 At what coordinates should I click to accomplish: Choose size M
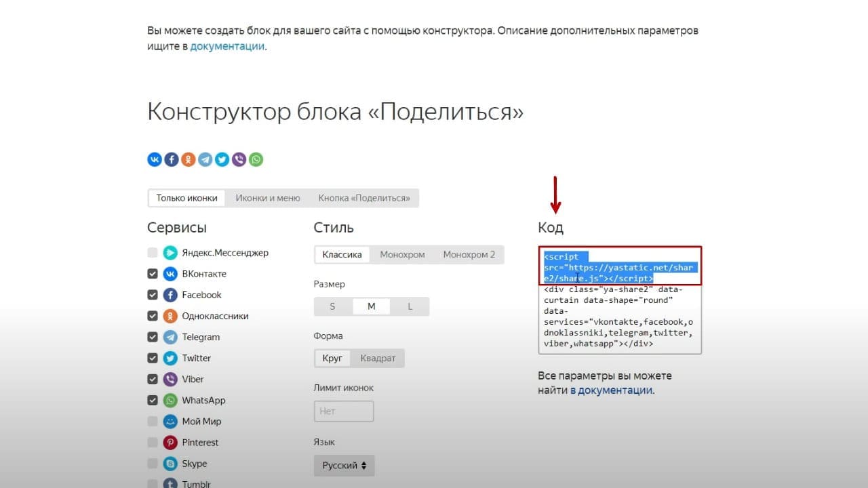point(372,306)
